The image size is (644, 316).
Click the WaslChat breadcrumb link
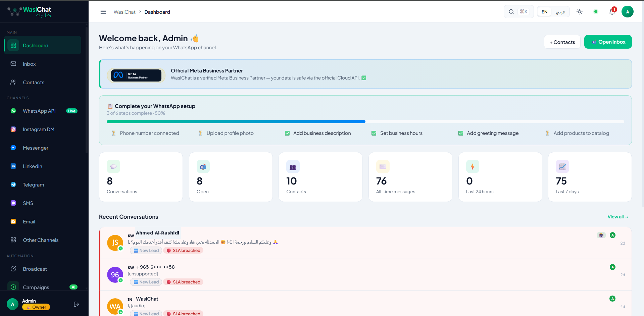[x=125, y=12]
